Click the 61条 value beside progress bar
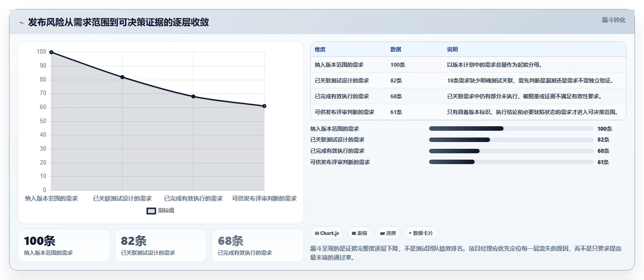 [x=603, y=162]
